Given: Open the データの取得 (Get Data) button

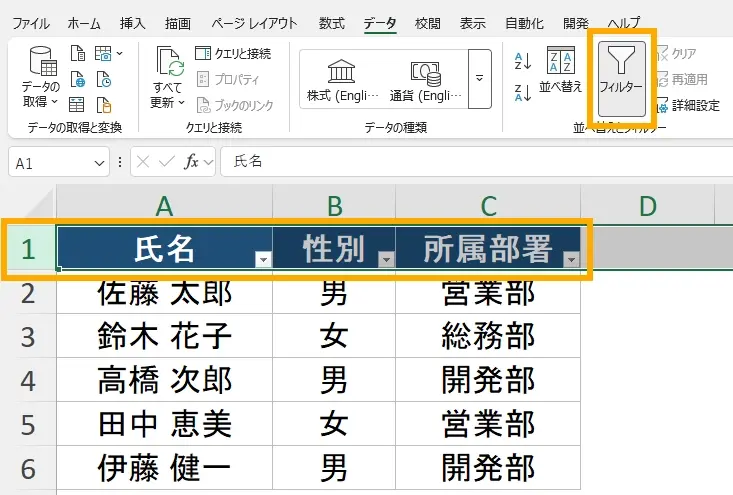Looking at the screenshot, I should click(41, 77).
